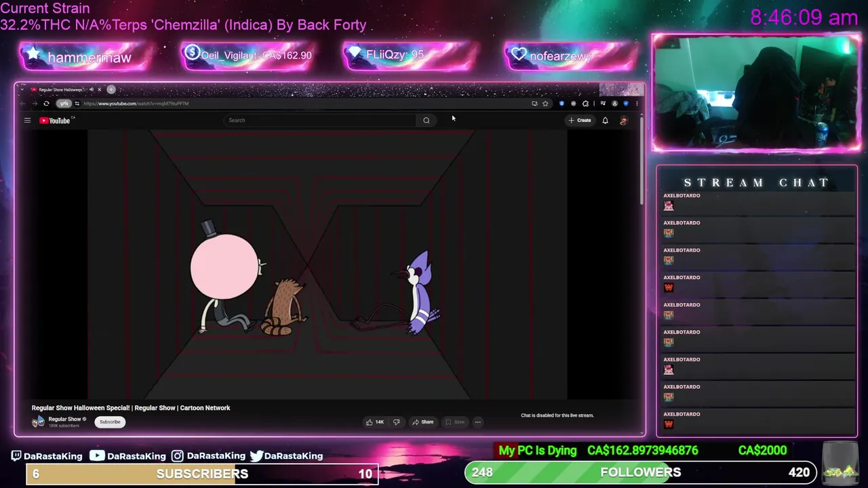Click the gray round extension icon in toolbar

point(574,104)
